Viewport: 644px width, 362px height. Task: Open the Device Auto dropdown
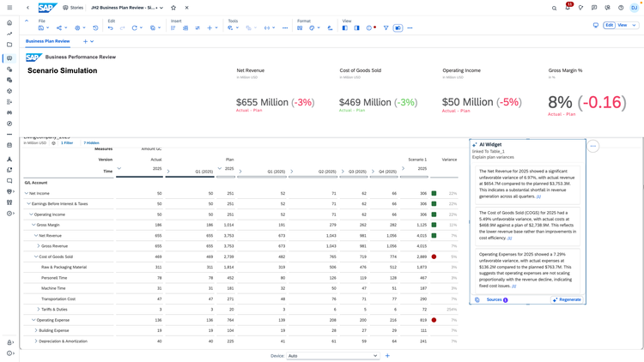332,356
